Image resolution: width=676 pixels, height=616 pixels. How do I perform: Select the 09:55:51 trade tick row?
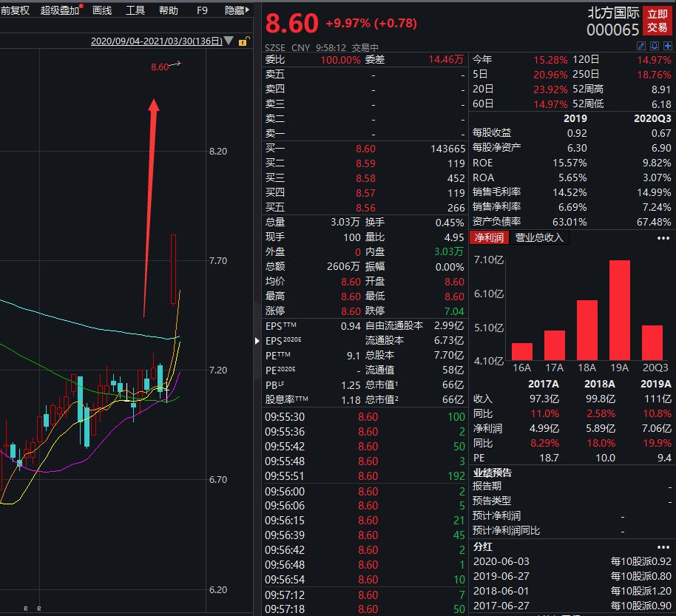[x=365, y=476]
